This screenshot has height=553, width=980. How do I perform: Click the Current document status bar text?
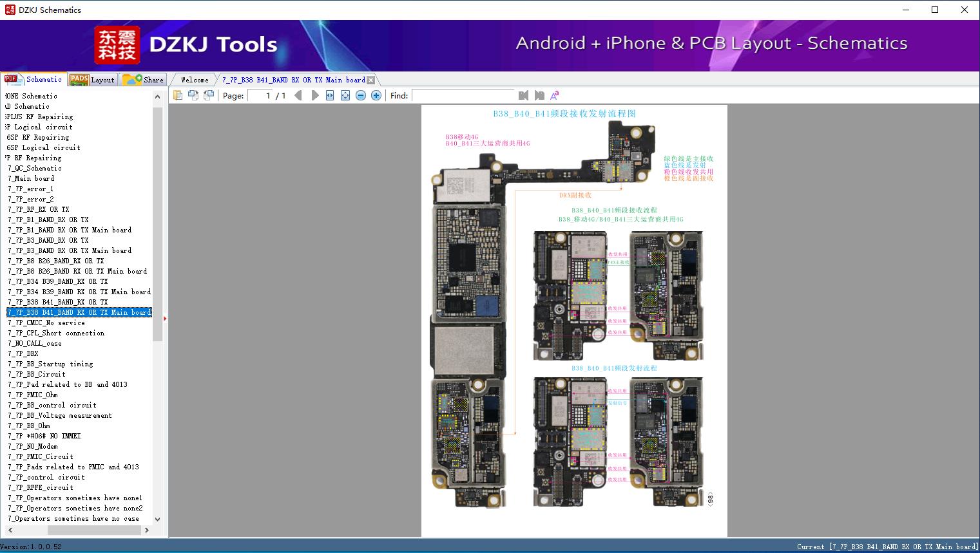(887, 547)
